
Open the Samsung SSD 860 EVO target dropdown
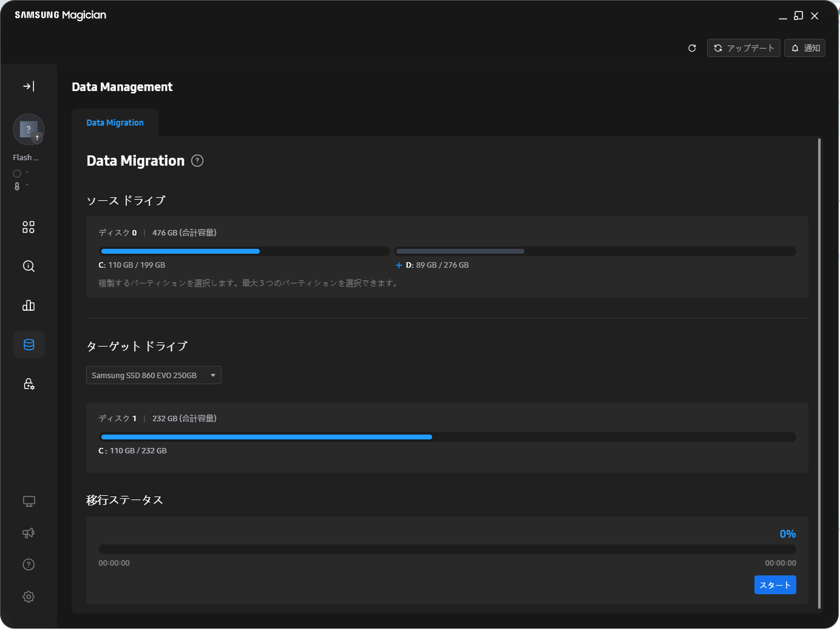[x=154, y=375]
